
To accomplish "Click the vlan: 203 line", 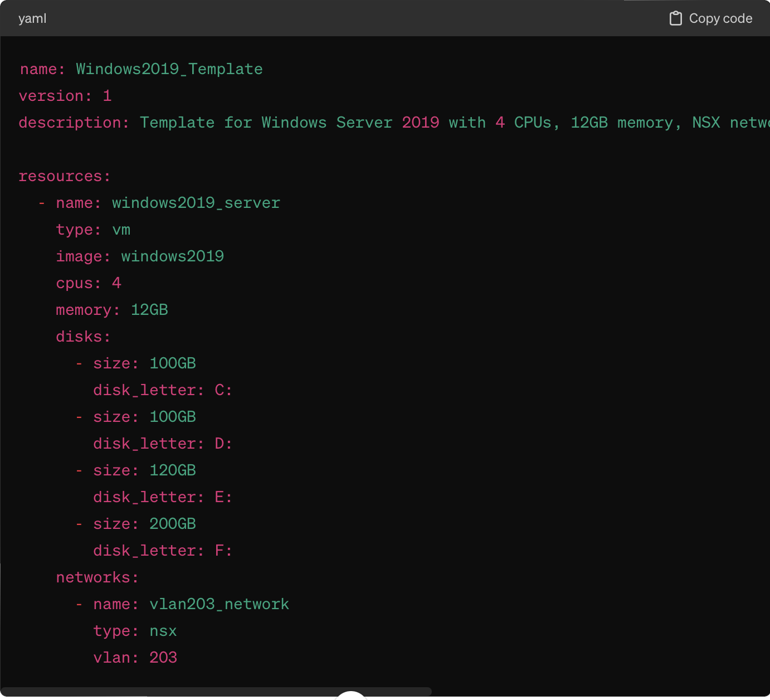I will 135,658.
